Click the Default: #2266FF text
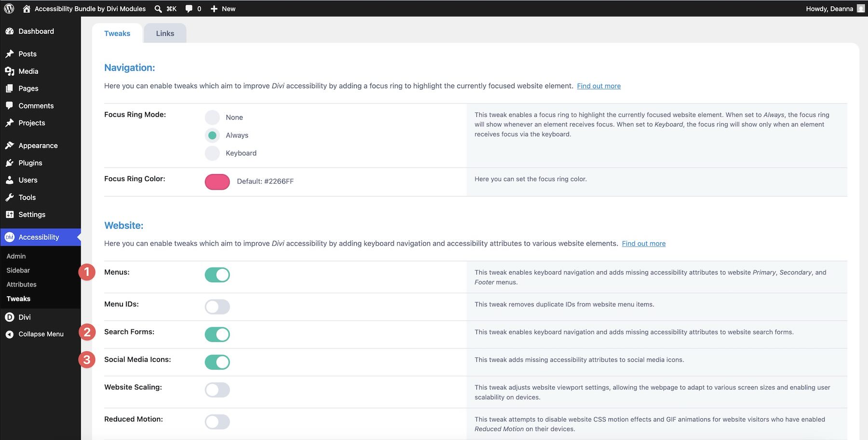Viewport: 868px width, 440px height. (265, 181)
